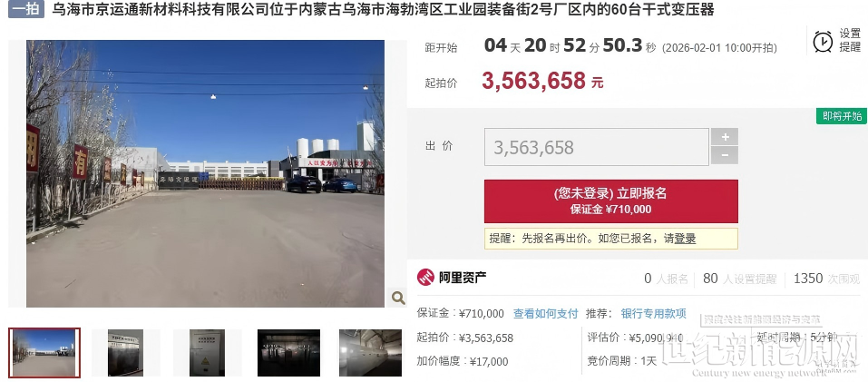Image resolution: width=868 pixels, height=382 pixels.
Task: Click the alarm clock reminder icon
Action: point(823,41)
